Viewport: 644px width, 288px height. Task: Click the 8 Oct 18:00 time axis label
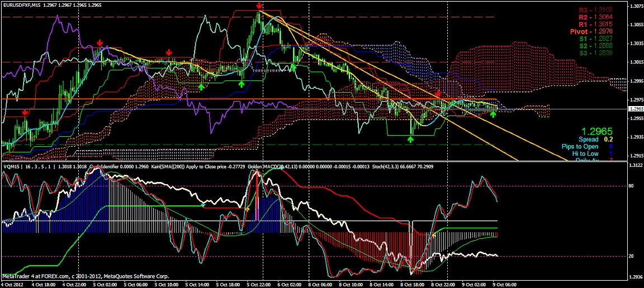(x=411, y=284)
